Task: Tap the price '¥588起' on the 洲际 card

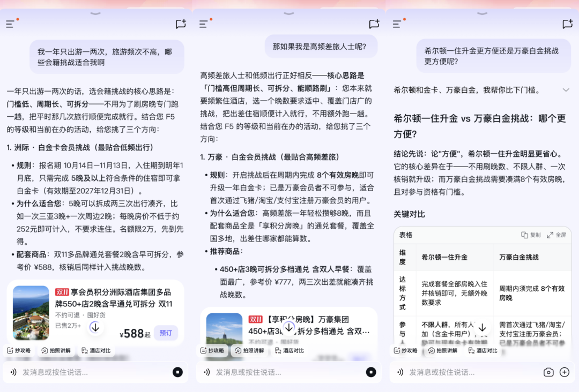Action: tap(135, 334)
